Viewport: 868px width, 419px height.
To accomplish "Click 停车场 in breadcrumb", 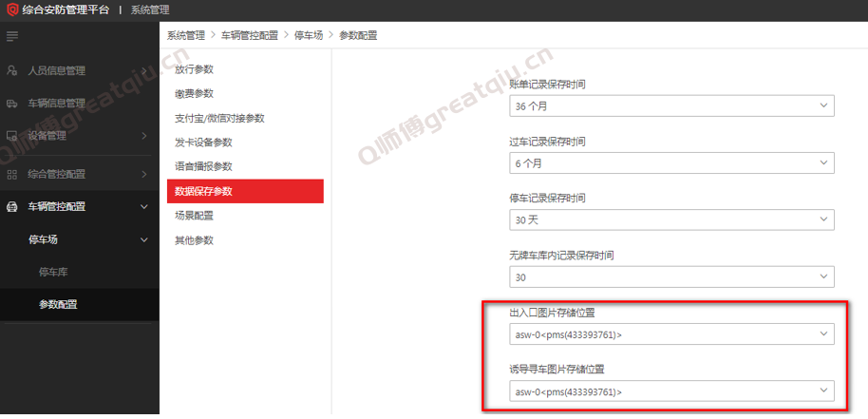I will tap(309, 36).
